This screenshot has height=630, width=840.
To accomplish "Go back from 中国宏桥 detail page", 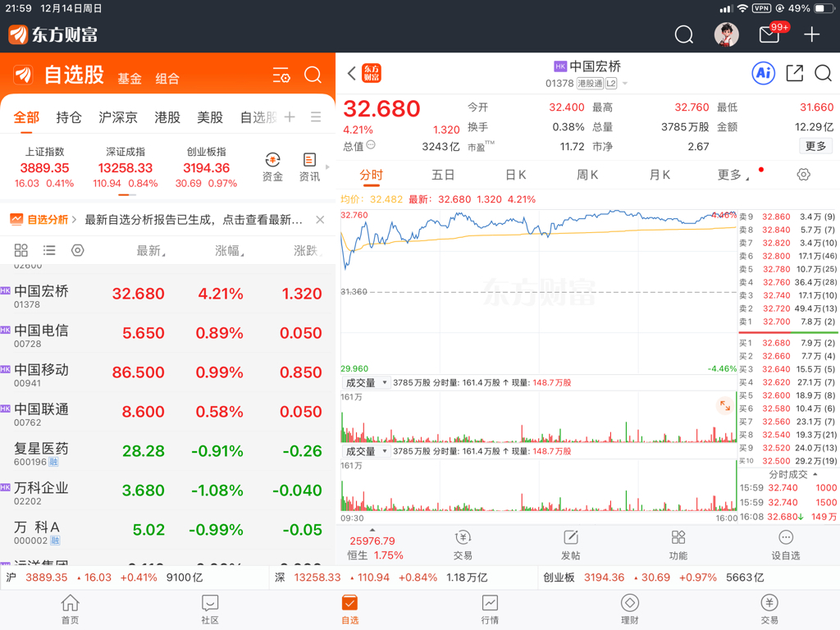I will coord(351,73).
